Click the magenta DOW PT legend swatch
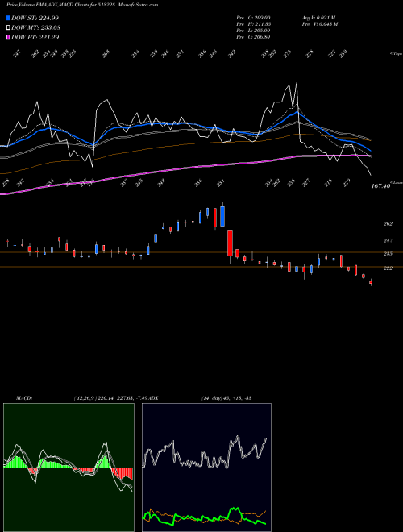 pyautogui.click(x=8, y=37)
